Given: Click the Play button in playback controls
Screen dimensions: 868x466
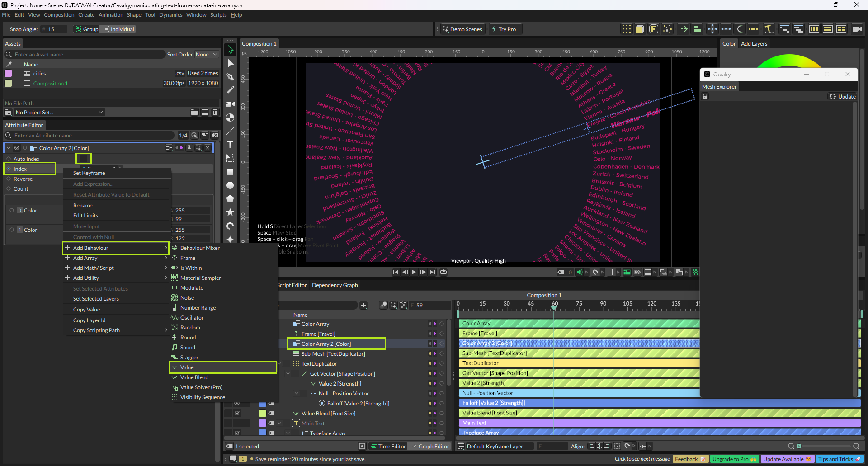Looking at the screenshot, I should tap(414, 272).
